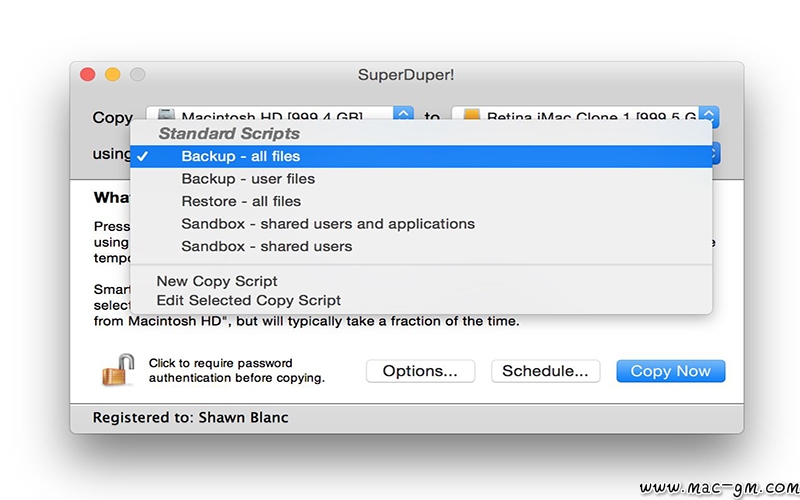Screen dimensions: 800x500
Task: Select 'Backup - all files' script
Action: click(x=421, y=156)
